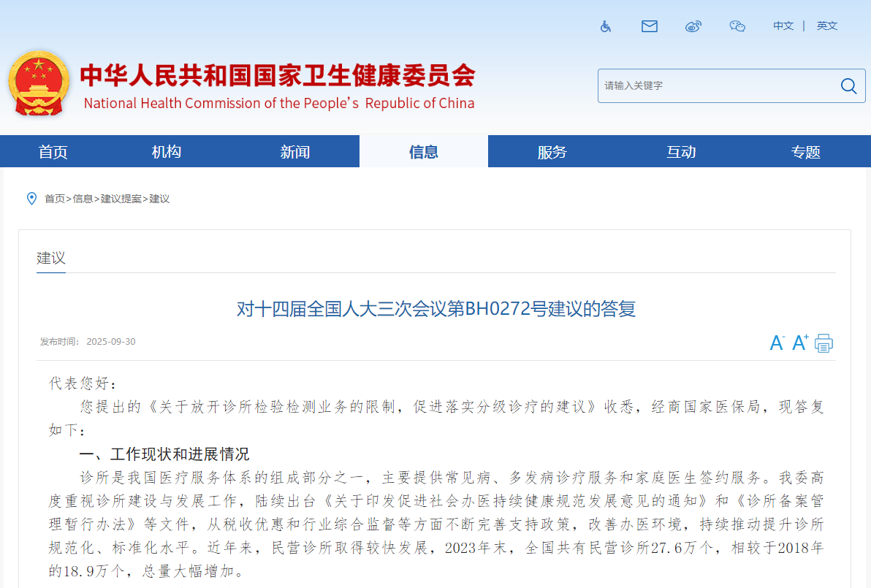
Task: Decrease text size with the A- icon
Action: pos(776,342)
